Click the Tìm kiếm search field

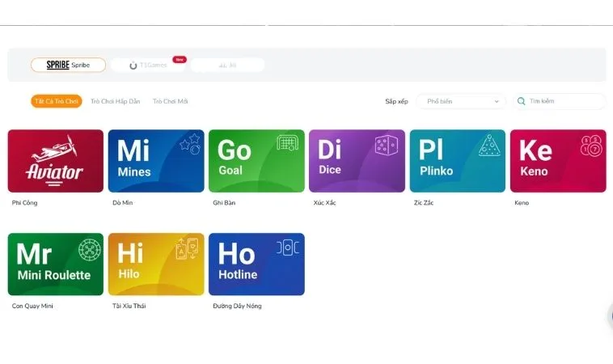click(564, 102)
